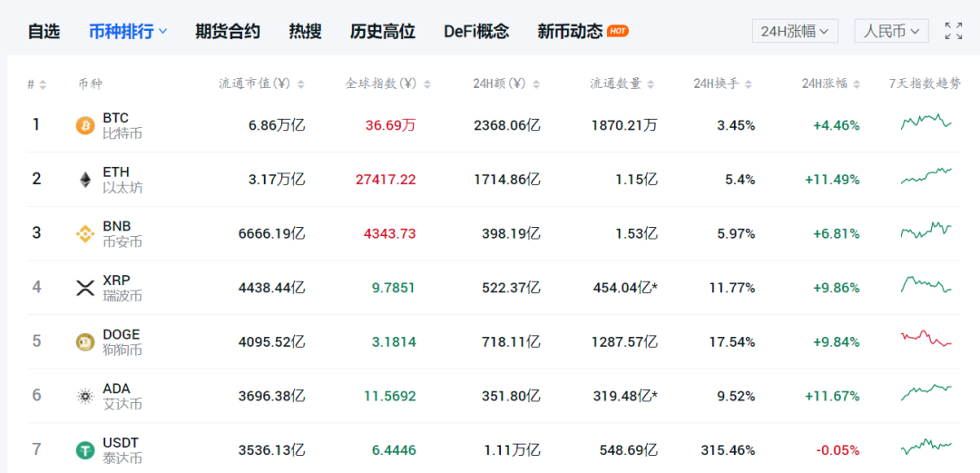Image resolution: width=980 pixels, height=473 pixels.
Task: Click the DOGE coin icon
Action: pyautogui.click(x=84, y=342)
